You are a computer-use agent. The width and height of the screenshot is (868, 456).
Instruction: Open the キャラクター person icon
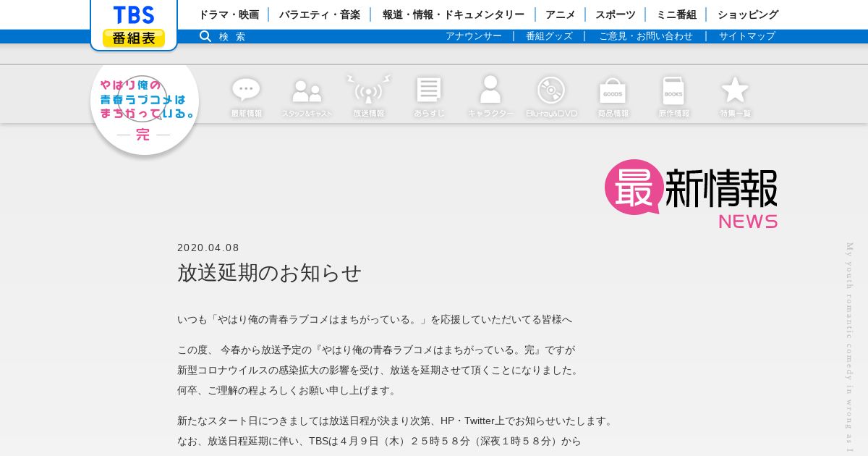click(x=490, y=97)
